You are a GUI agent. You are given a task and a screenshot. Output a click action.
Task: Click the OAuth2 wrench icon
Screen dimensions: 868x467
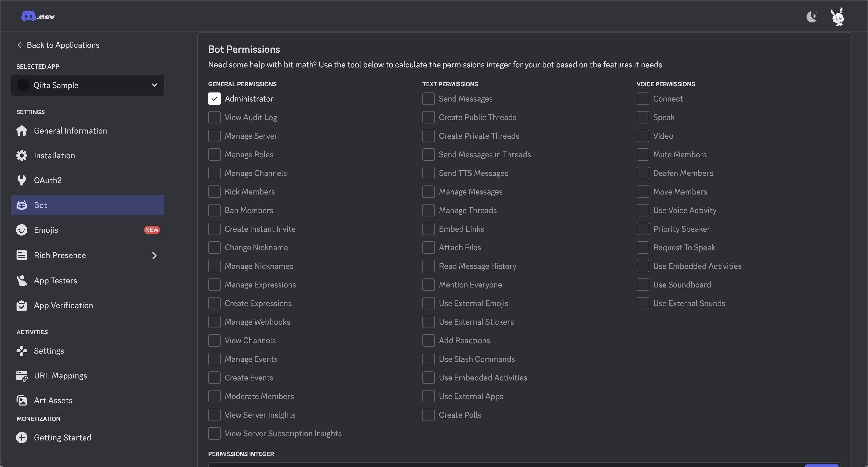pos(21,180)
